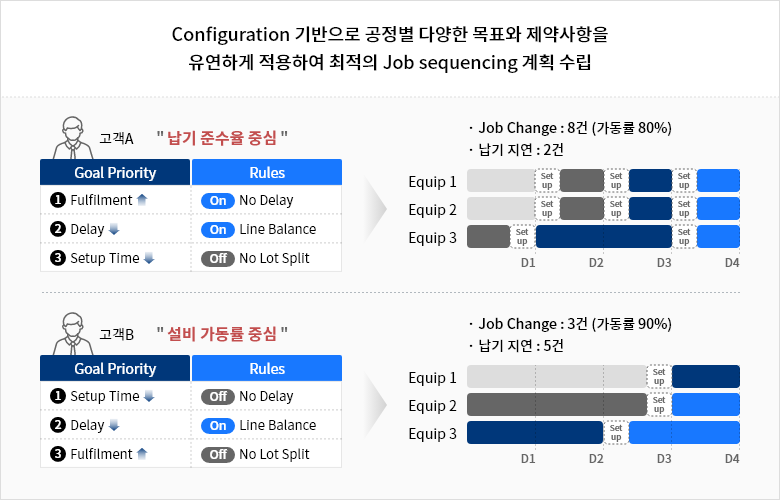Click the 고객A person icon
The image size is (780, 500).
click(73, 138)
